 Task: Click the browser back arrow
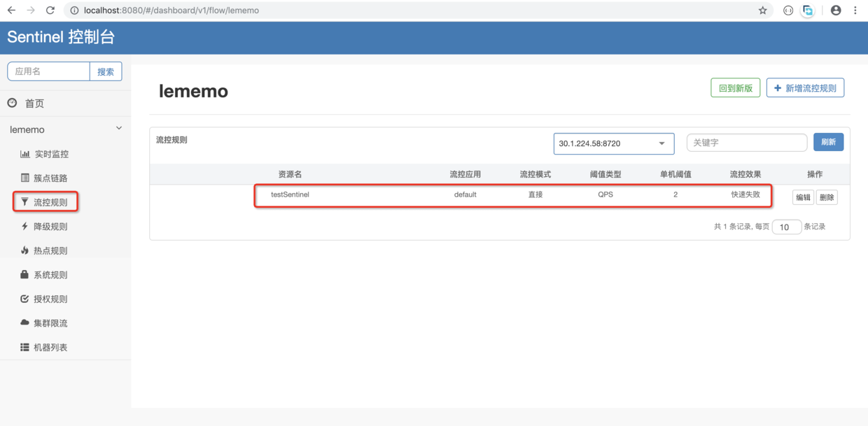11,10
